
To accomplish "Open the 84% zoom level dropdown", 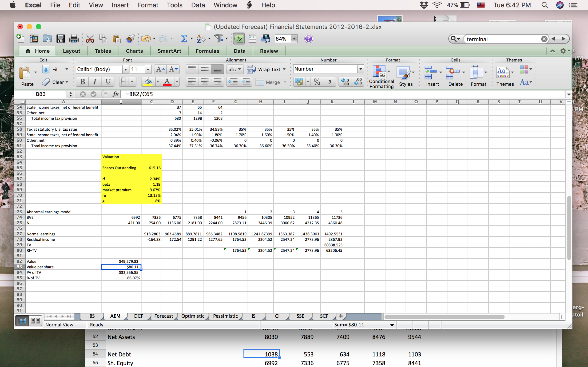I will tap(294, 39).
